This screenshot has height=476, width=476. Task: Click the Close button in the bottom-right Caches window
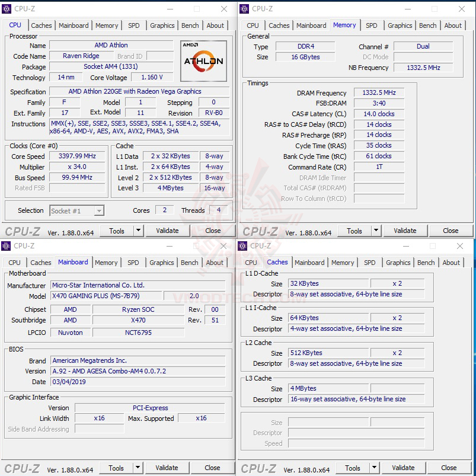click(449, 468)
